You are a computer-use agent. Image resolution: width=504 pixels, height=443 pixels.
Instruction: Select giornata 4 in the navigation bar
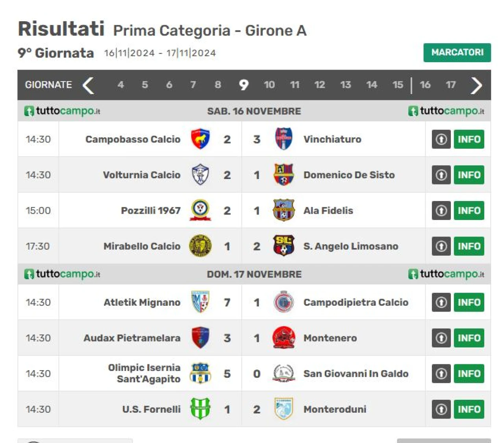tap(120, 85)
